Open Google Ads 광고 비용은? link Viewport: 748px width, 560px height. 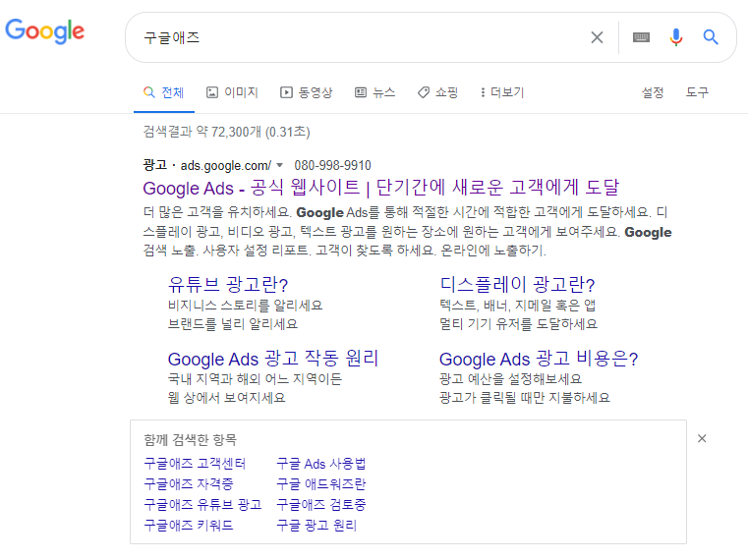tap(539, 359)
